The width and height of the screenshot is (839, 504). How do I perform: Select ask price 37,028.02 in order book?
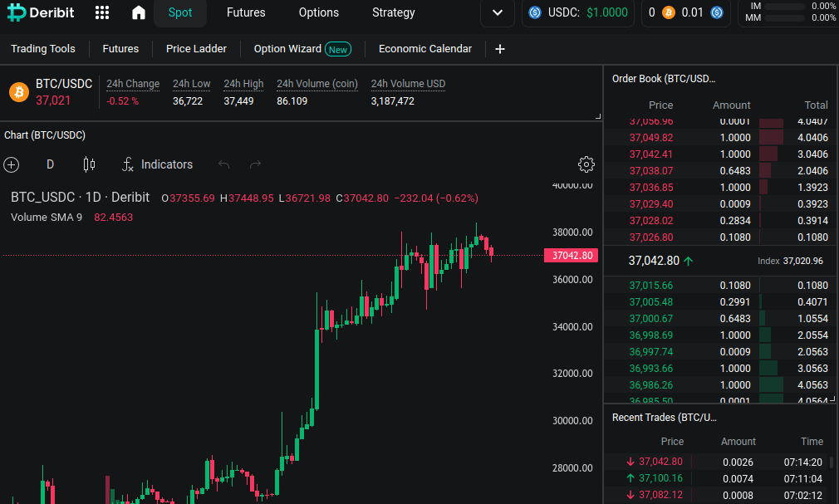click(x=650, y=220)
